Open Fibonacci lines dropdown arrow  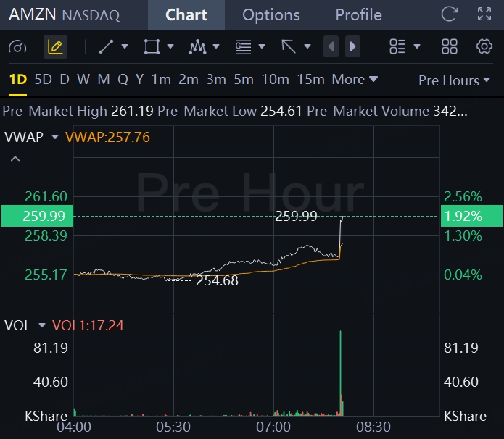coord(262,47)
